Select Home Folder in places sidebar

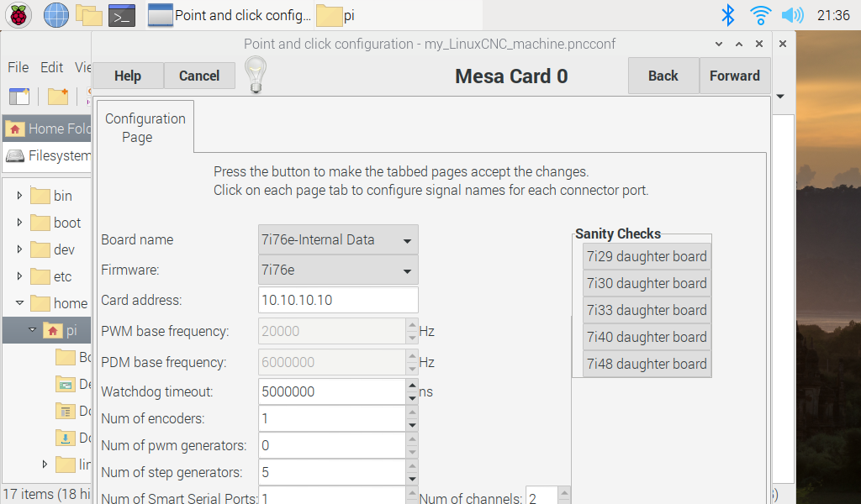pos(48,129)
